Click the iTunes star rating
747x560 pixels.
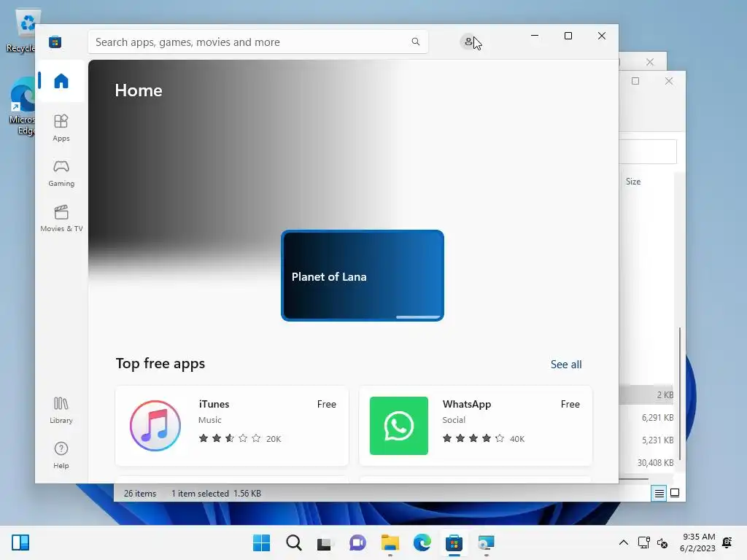tap(230, 438)
